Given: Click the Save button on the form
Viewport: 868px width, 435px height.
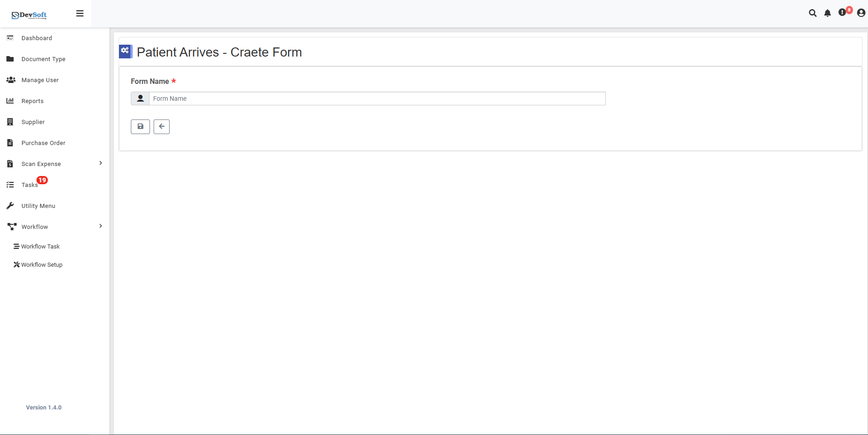Looking at the screenshot, I should [140, 126].
